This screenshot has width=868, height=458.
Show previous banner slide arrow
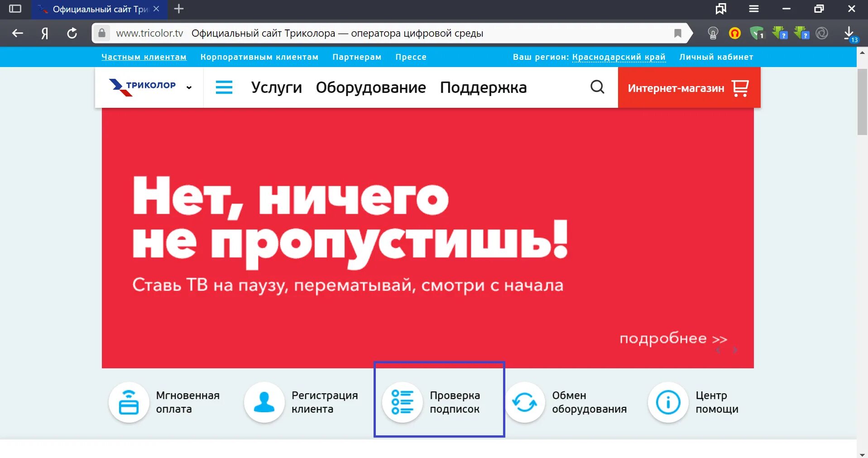pyautogui.click(x=719, y=350)
